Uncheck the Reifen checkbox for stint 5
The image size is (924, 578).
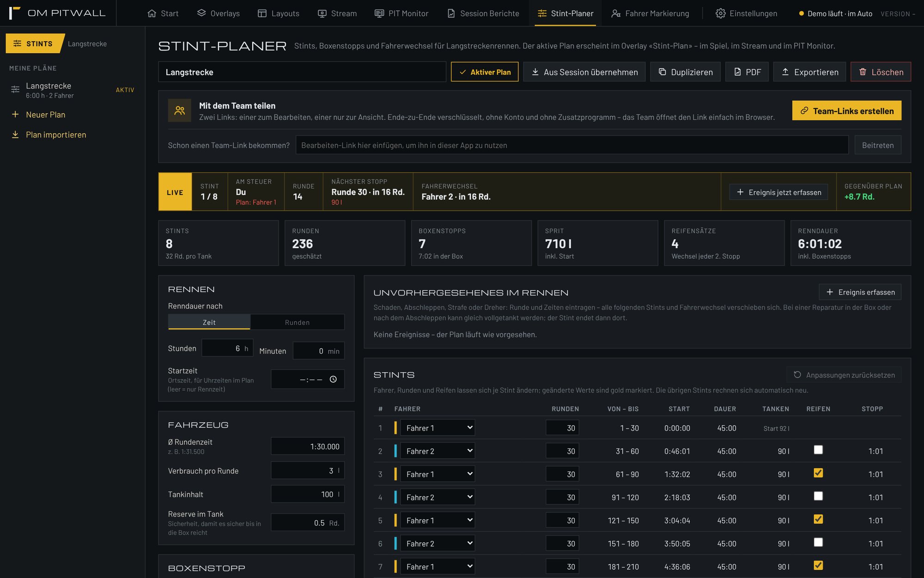pyautogui.click(x=818, y=519)
